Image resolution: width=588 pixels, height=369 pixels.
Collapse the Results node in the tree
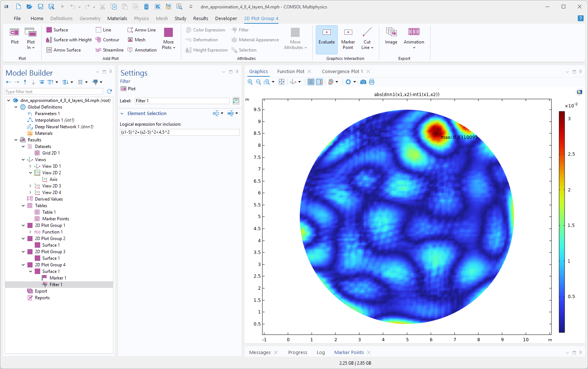(x=16, y=140)
